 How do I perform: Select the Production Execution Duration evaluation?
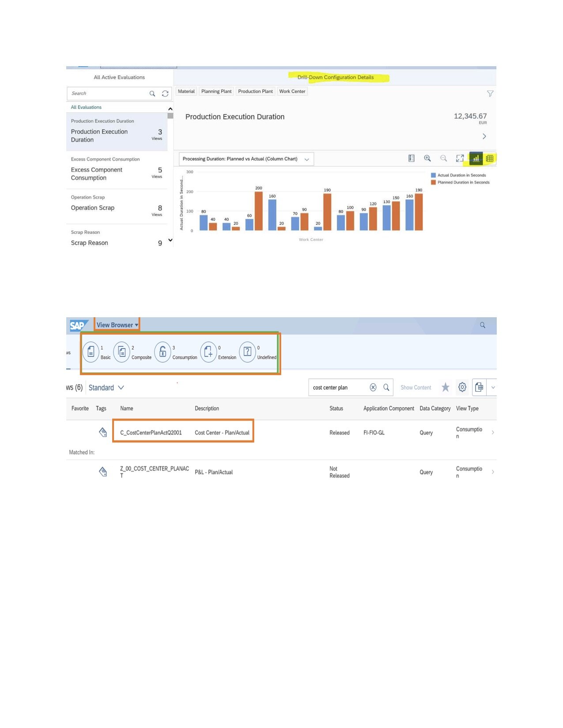point(117,132)
